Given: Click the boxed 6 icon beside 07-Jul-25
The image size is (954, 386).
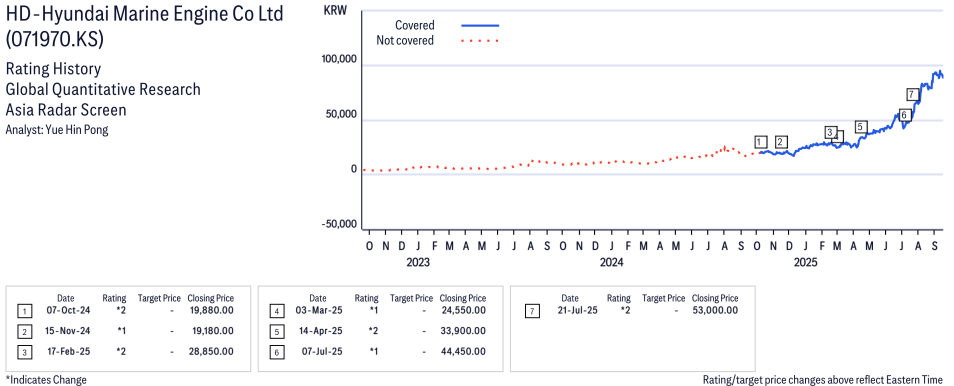Looking at the screenshot, I should tap(276, 352).
